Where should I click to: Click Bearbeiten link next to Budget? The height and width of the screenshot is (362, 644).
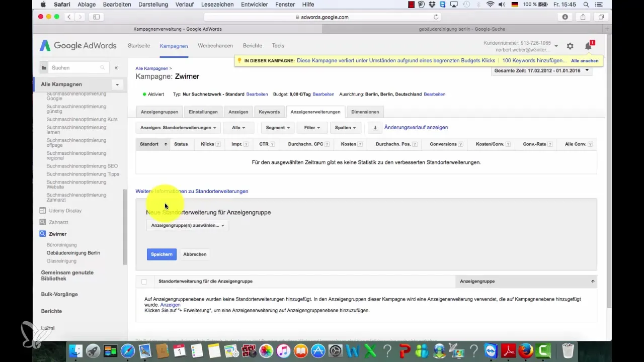(x=323, y=94)
